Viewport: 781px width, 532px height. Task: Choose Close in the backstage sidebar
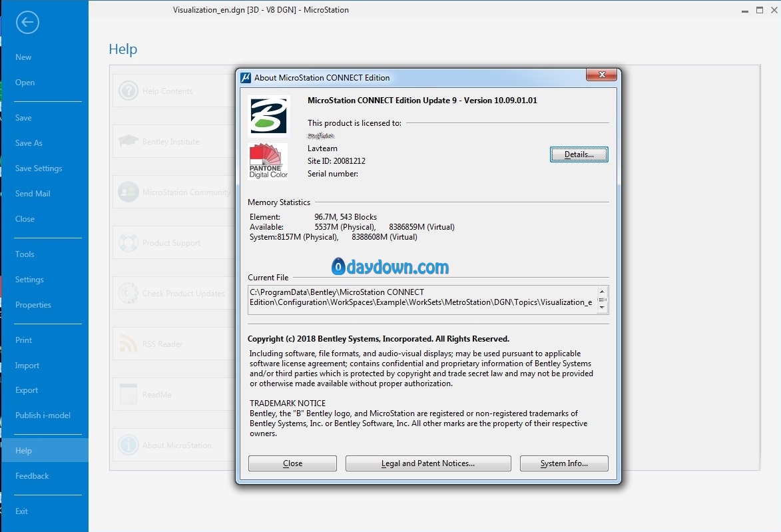(25, 219)
